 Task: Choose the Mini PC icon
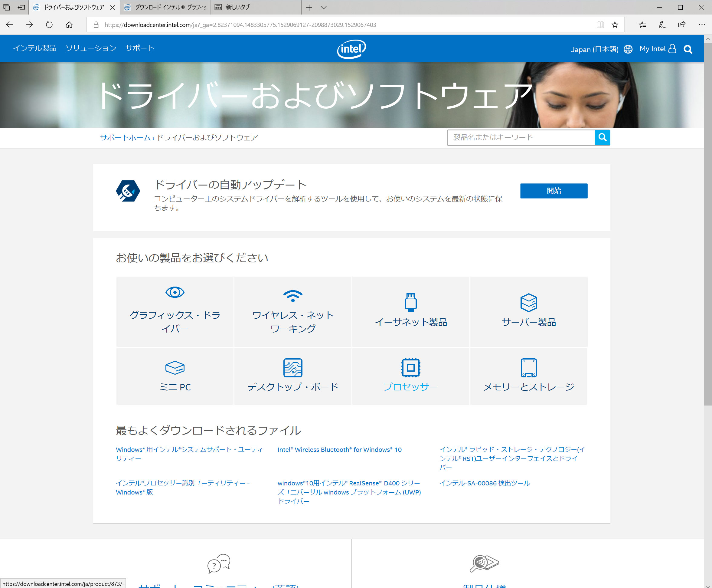point(175,367)
